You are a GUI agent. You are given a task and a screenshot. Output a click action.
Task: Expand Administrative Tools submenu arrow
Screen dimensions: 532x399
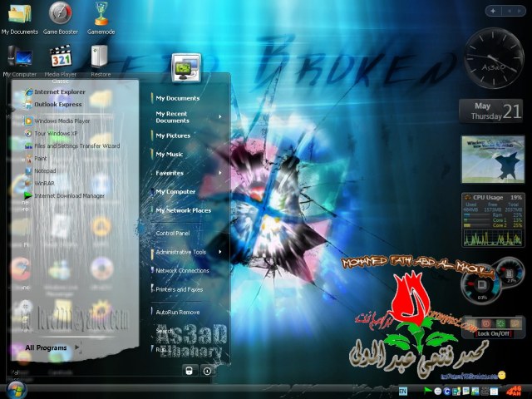tap(220, 252)
